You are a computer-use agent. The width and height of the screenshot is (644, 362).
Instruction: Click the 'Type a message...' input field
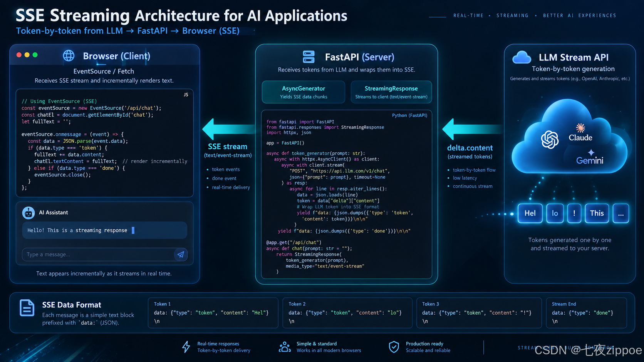(x=105, y=254)
